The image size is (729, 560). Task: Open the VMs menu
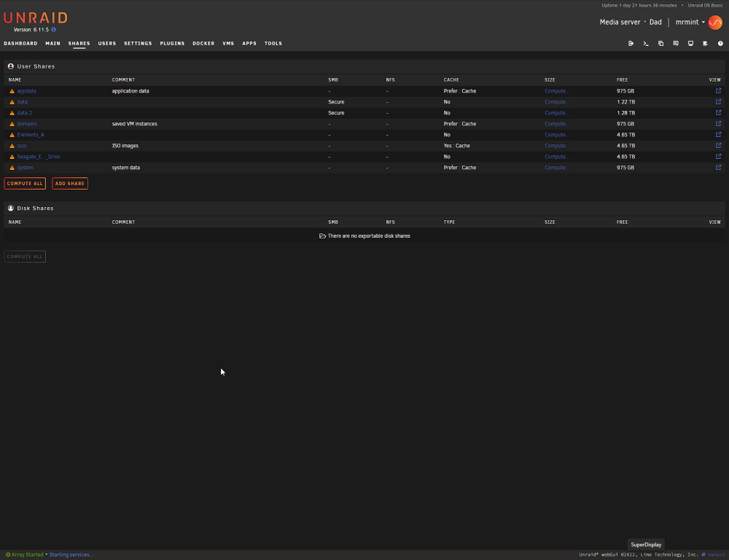tap(228, 43)
